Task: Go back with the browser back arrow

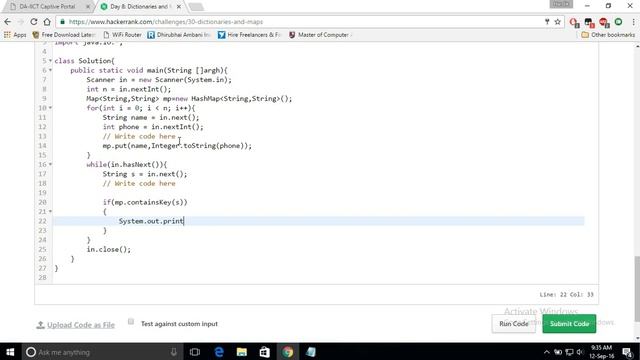Action: pos(7,22)
